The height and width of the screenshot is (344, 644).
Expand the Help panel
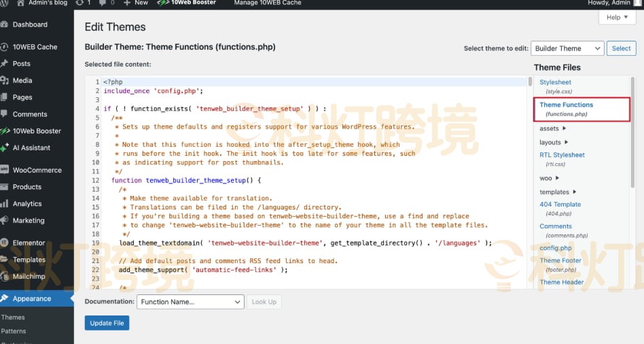(x=617, y=17)
